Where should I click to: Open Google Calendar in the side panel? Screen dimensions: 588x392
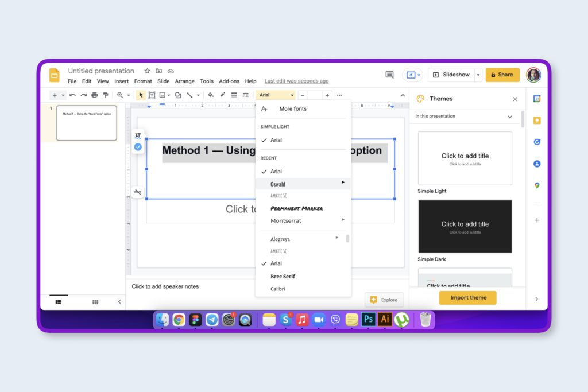pos(537,98)
